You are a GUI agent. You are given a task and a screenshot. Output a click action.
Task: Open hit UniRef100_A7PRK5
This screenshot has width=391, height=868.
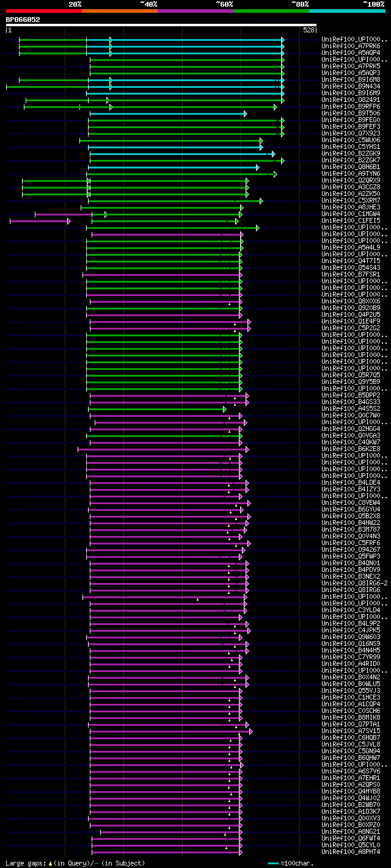tap(351, 66)
